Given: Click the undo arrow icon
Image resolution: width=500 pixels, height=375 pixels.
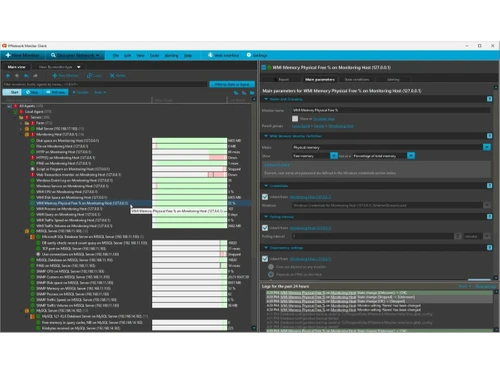Looking at the screenshot, I should pyautogui.click(x=26, y=76).
